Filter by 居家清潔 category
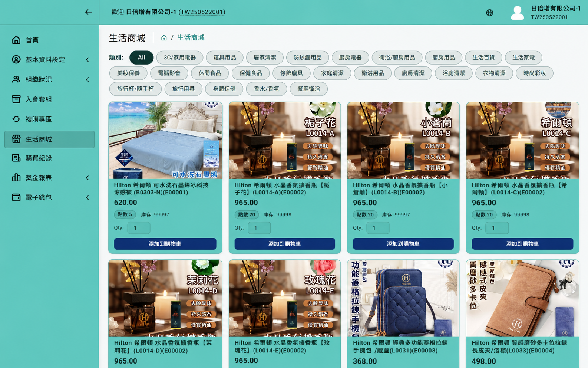The height and width of the screenshot is (368, 588). tap(265, 57)
